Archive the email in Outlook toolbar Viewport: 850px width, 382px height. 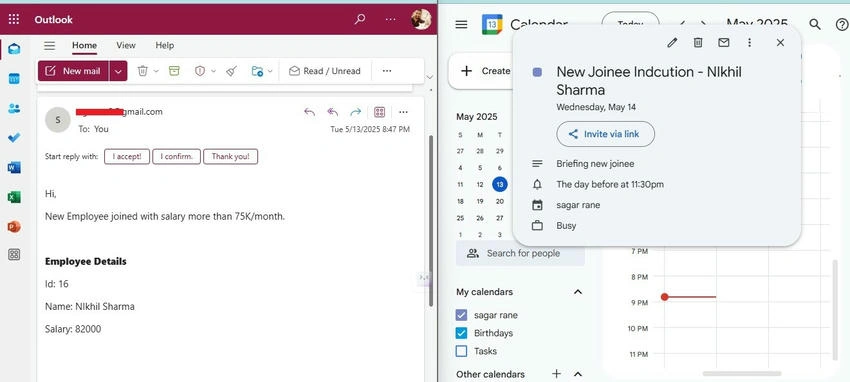(x=173, y=71)
